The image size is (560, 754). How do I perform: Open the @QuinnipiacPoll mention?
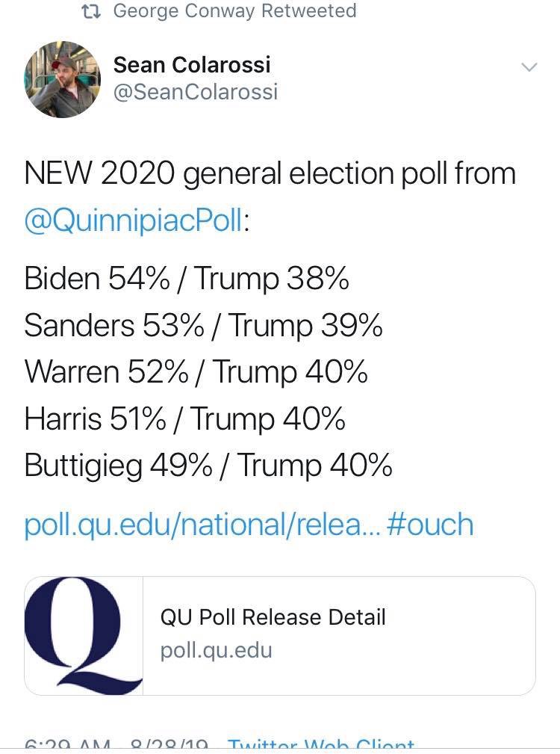point(133,222)
